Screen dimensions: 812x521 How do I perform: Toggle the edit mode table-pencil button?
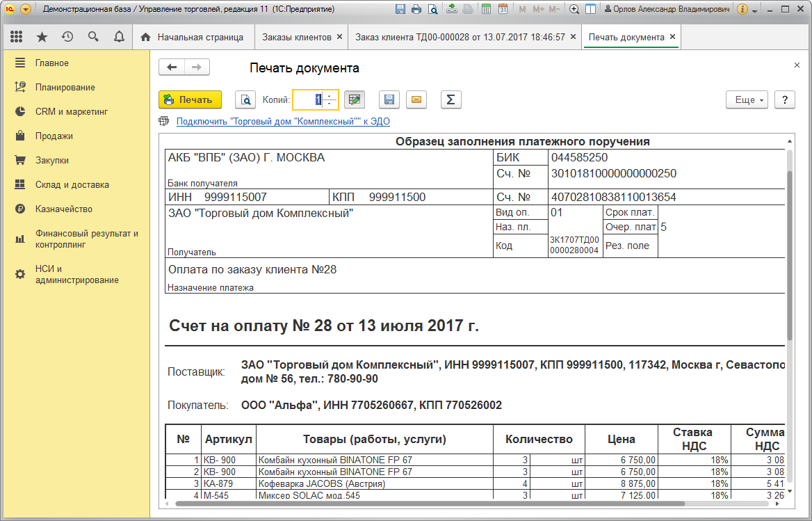pos(355,99)
